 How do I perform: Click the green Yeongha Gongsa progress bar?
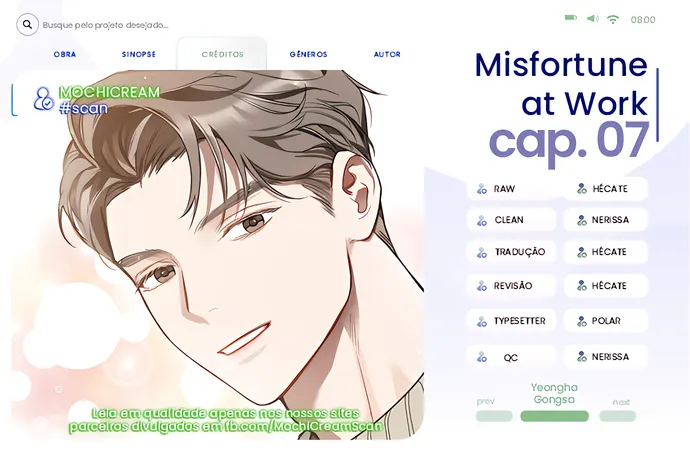[554, 416]
